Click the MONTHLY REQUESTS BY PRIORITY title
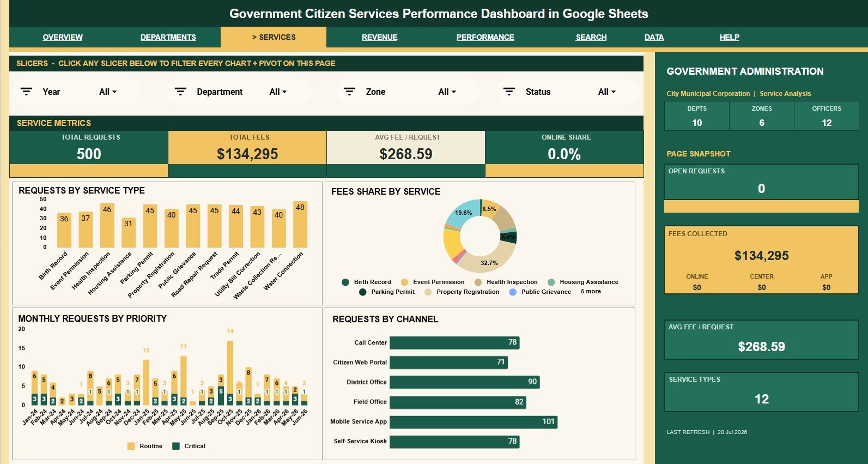The width and height of the screenshot is (868, 464). 92,318
